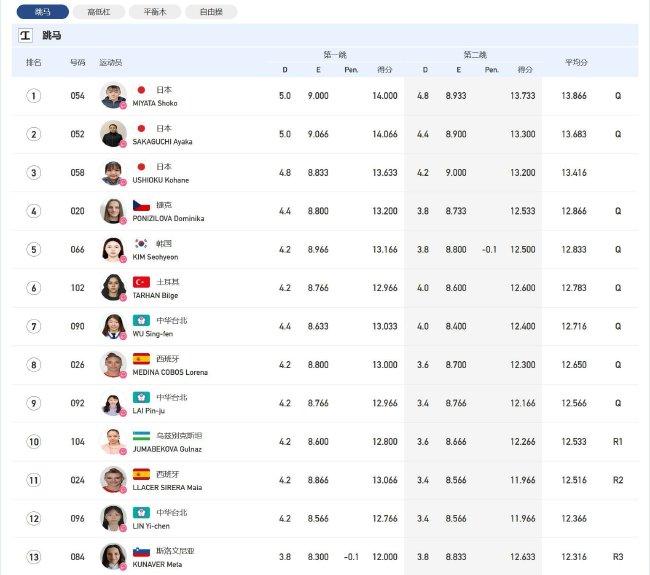650x575 pixels.
Task: Open LLACER SIRERA Maia's profile photo
Action: (x=113, y=480)
